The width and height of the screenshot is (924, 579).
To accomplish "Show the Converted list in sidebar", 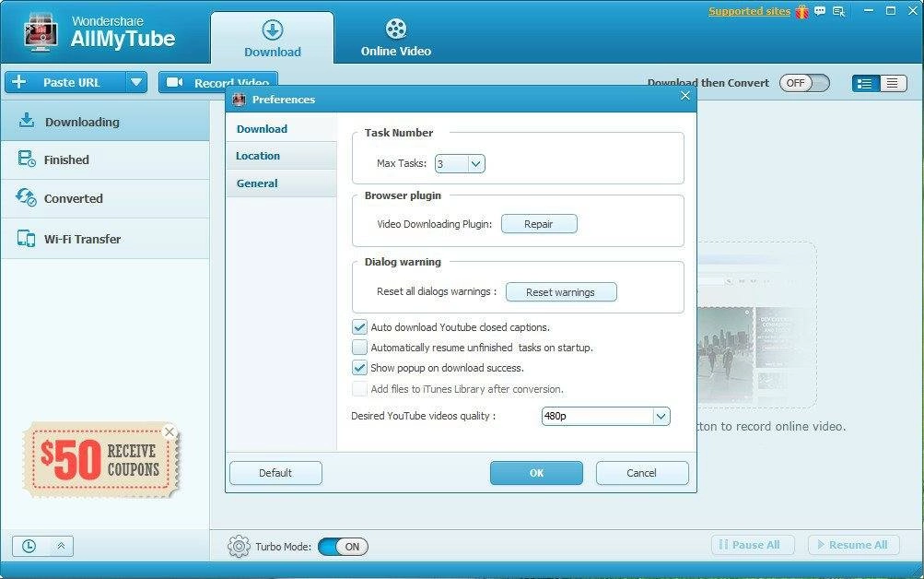I will coord(105,199).
